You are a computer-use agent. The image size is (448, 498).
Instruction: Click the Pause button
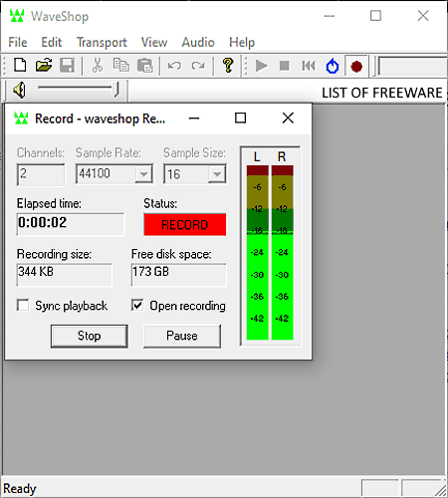(x=182, y=336)
